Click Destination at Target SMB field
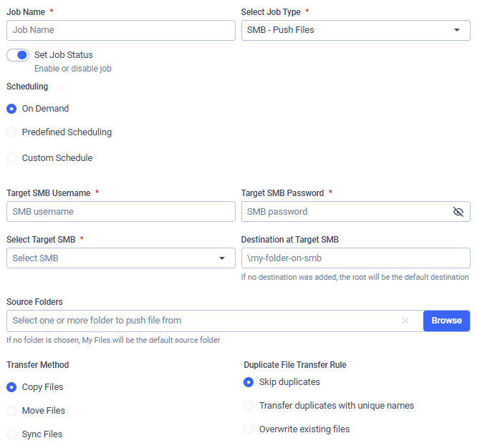This screenshot has width=477, height=448. (355, 258)
